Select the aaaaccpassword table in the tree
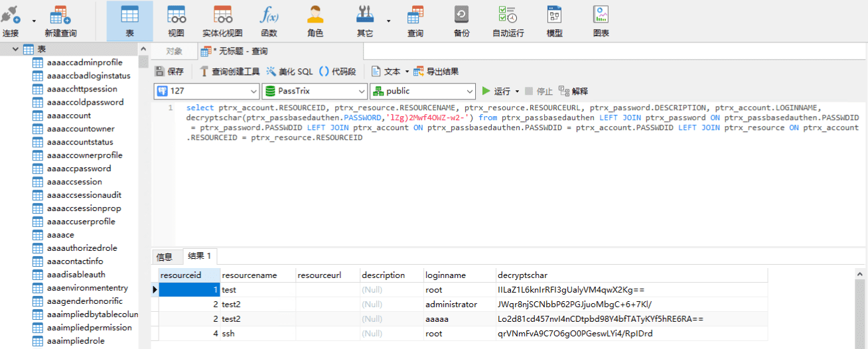The height and width of the screenshot is (349, 868). [78, 169]
